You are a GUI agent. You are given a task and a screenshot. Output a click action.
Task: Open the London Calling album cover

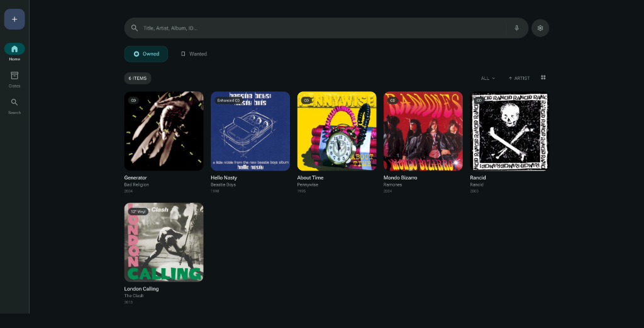click(x=164, y=242)
